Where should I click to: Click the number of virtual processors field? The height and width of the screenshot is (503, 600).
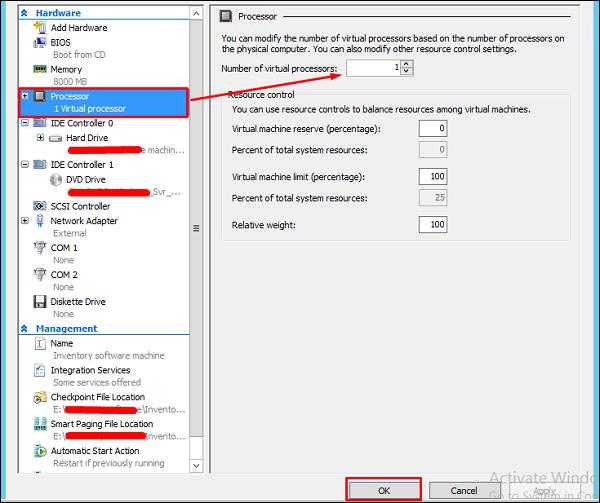(373, 68)
